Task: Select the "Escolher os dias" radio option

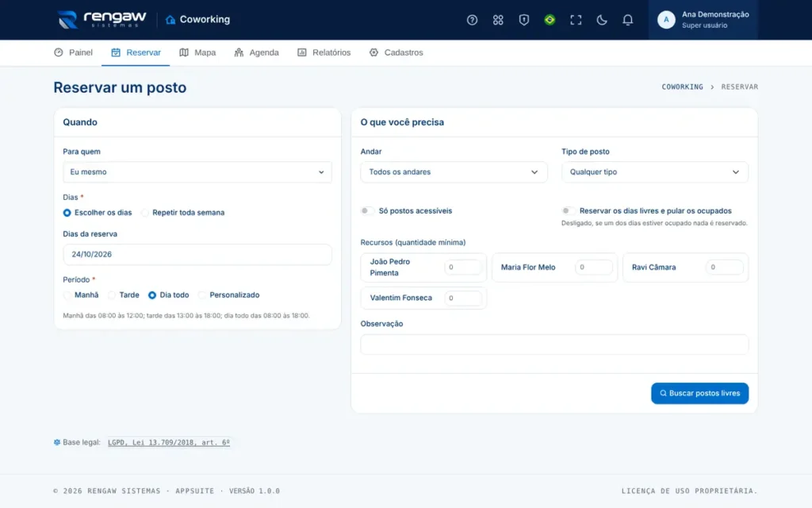Action: (x=67, y=213)
